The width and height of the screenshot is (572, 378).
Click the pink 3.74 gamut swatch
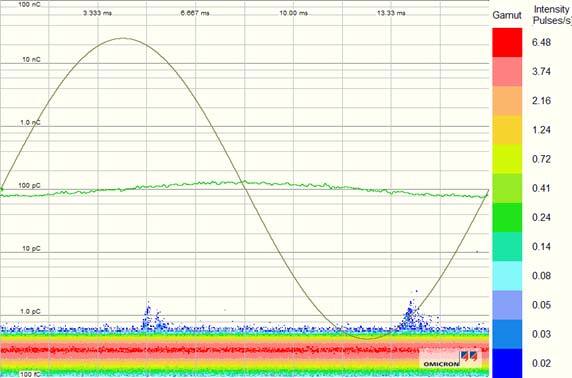click(x=507, y=72)
